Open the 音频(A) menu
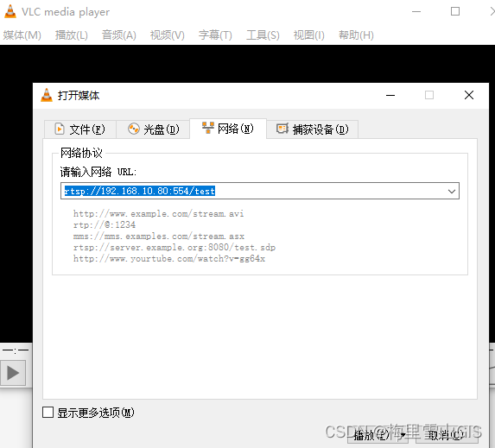 click(119, 35)
